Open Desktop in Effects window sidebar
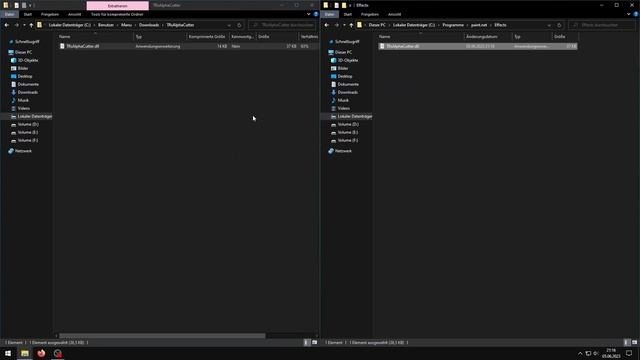This screenshot has width=640, height=360. pos(344,76)
